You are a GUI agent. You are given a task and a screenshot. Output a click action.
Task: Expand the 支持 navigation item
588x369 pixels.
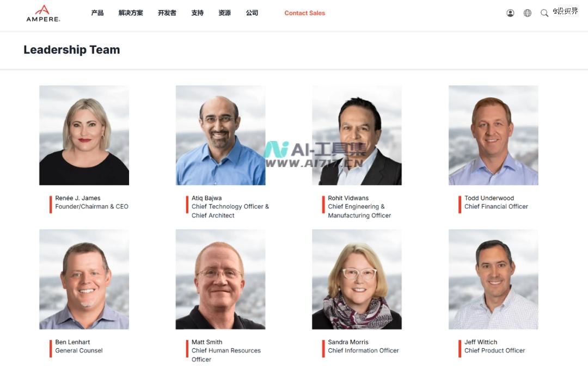coord(197,13)
